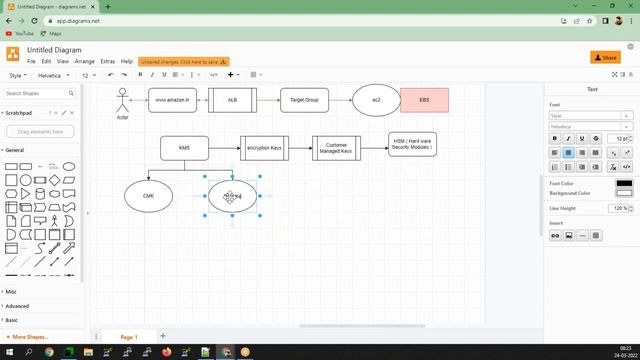
Task: Click the Subscript button in Text panel
Action: coord(613,153)
